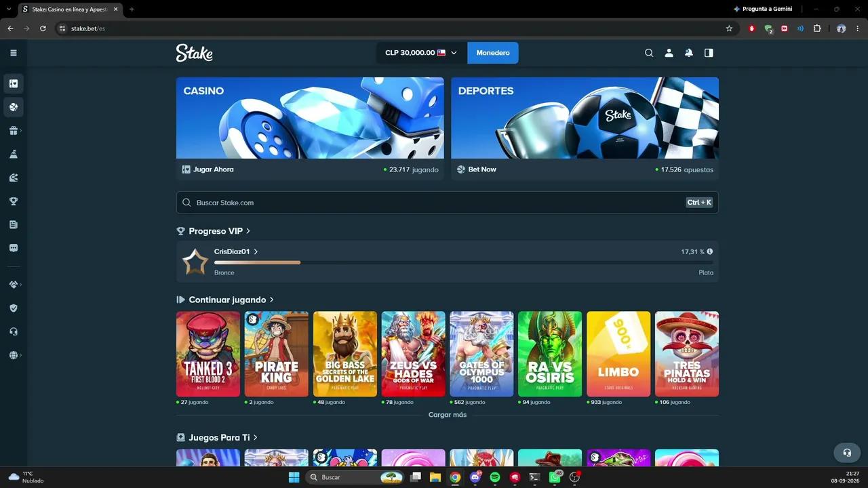Select the Stake browser tab
Image resolution: width=868 pixels, height=488 pixels.
[x=71, y=9]
